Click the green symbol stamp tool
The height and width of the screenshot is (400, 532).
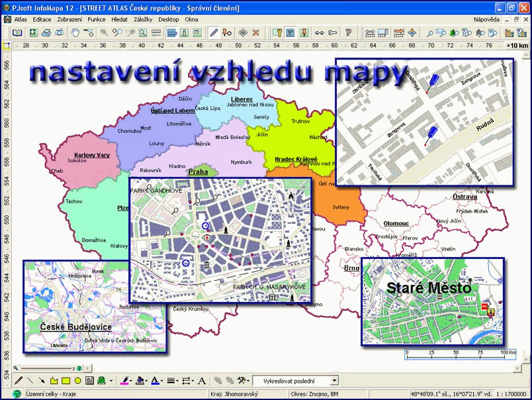click(101, 381)
